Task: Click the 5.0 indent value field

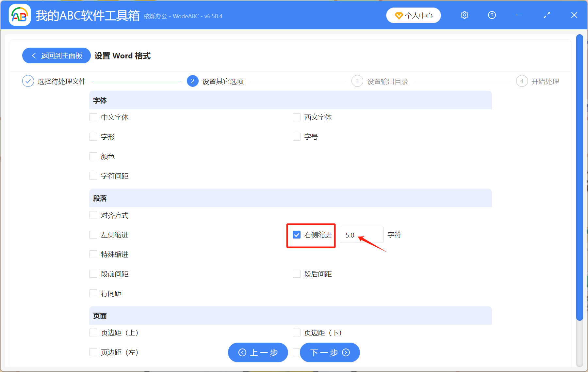Action: [x=362, y=235]
